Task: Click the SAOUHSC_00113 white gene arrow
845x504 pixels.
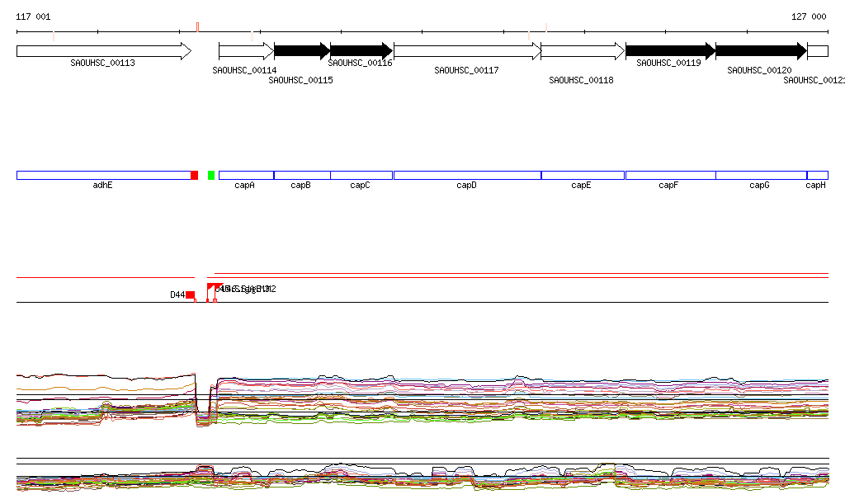Action: [103, 51]
